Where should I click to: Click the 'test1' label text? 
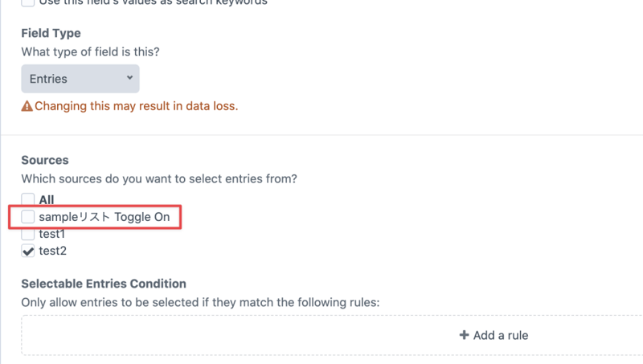[52, 234]
